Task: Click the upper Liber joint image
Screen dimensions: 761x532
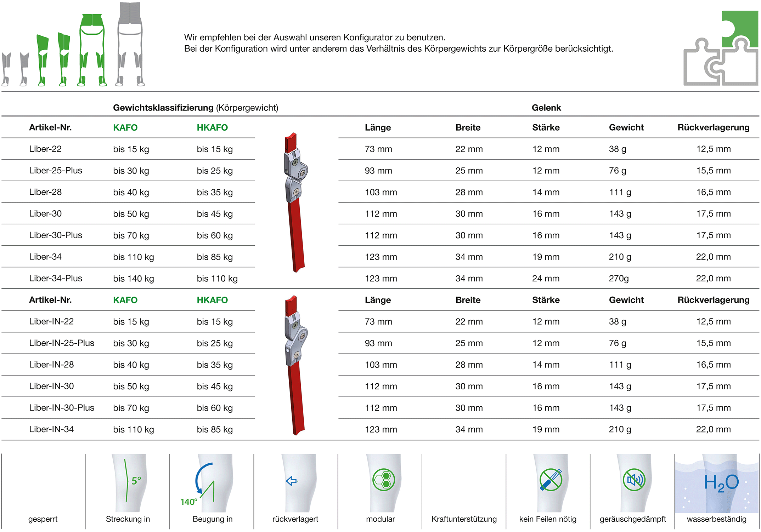Action: 296,202
